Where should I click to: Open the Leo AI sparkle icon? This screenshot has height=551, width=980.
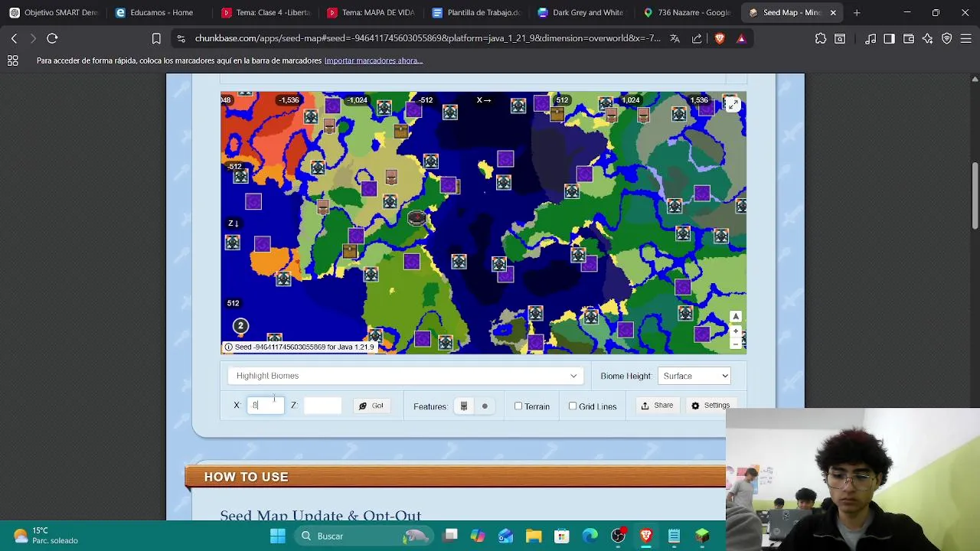click(928, 38)
